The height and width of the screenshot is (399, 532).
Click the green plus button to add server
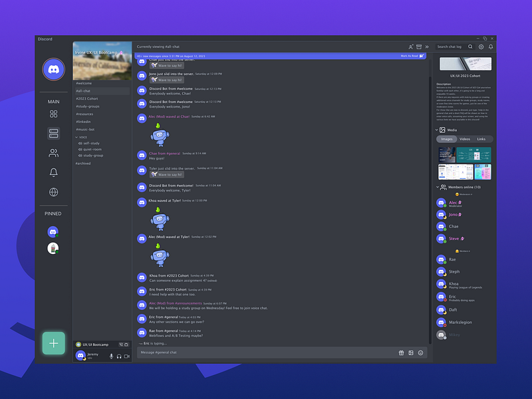click(54, 343)
